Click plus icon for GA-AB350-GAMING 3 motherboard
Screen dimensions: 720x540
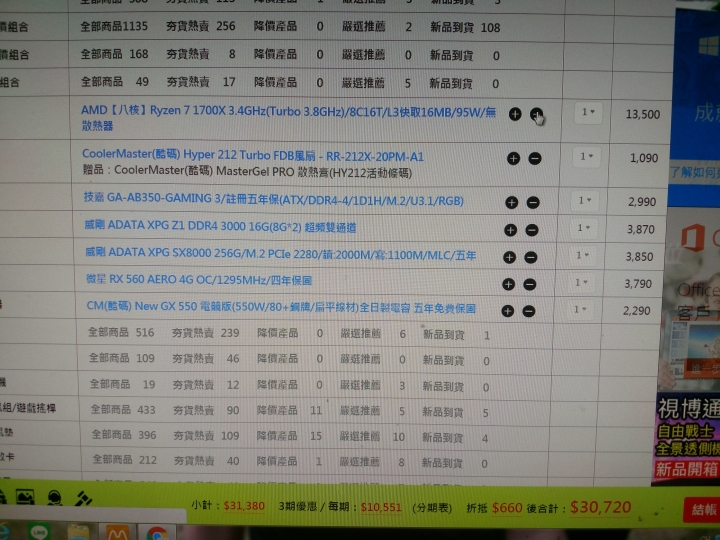tap(512, 202)
